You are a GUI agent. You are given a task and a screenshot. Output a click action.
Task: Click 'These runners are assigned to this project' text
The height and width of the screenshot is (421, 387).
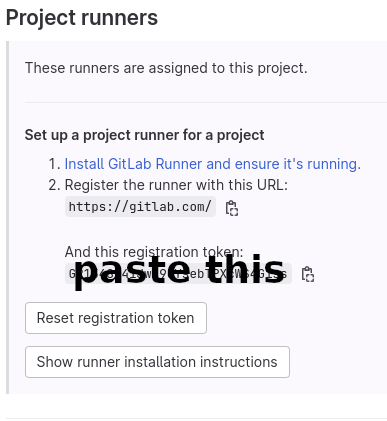click(166, 68)
